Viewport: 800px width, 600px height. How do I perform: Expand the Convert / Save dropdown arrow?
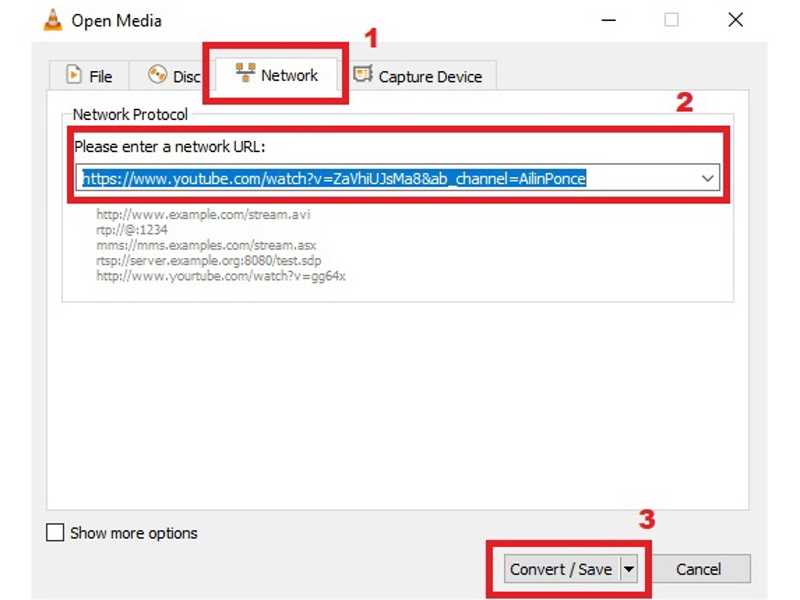pyautogui.click(x=631, y=568)
